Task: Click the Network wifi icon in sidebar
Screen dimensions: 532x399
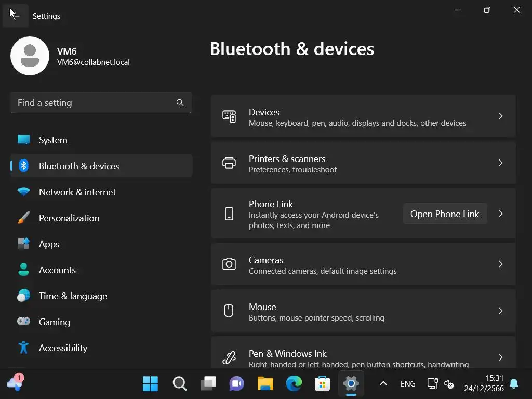Action: pyautogui.click(x=23, y=192)
